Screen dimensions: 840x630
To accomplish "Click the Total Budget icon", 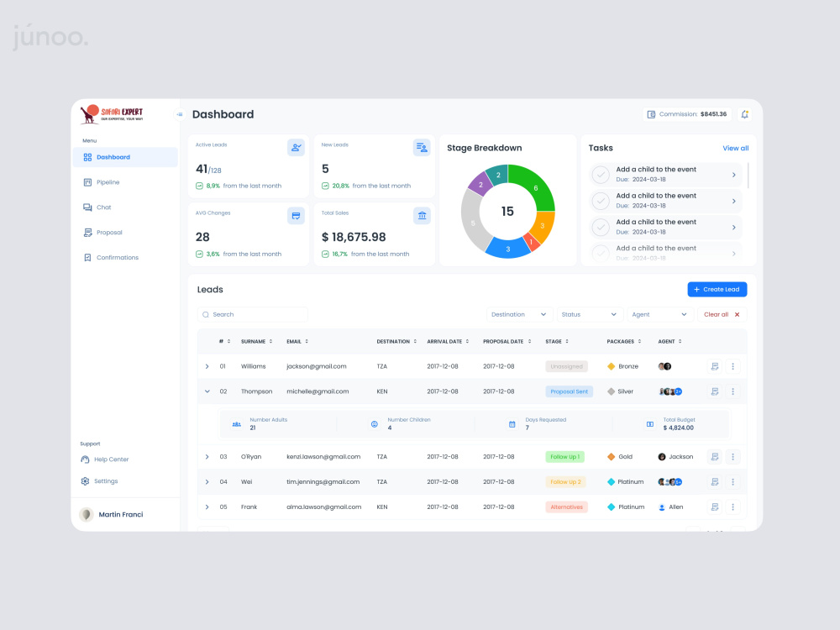I will tap(650, 423).
